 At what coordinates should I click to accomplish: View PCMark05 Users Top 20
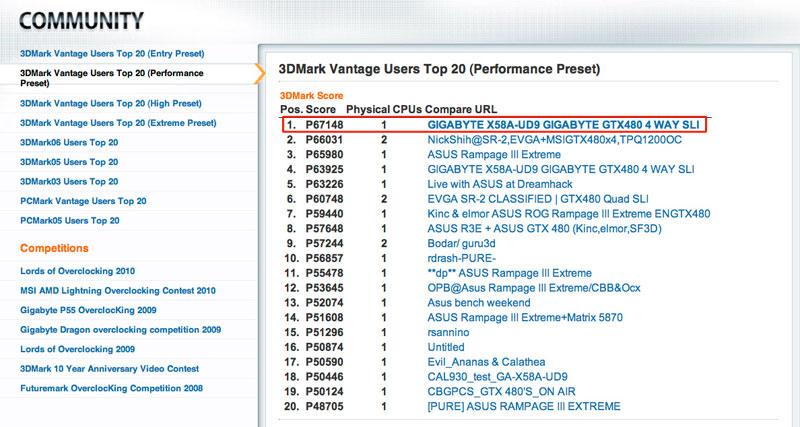click(x=69, y=220)
